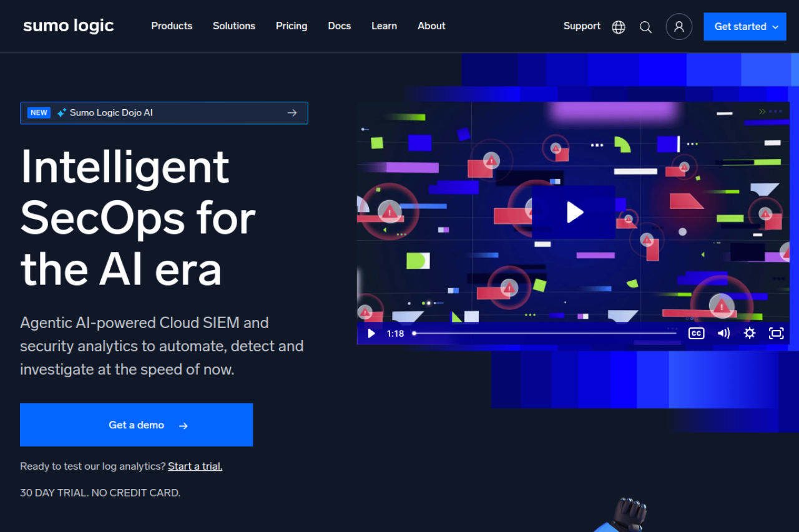Open the Solutions menu
This screenshot has height=532, width=799.
tap(234, 26)
